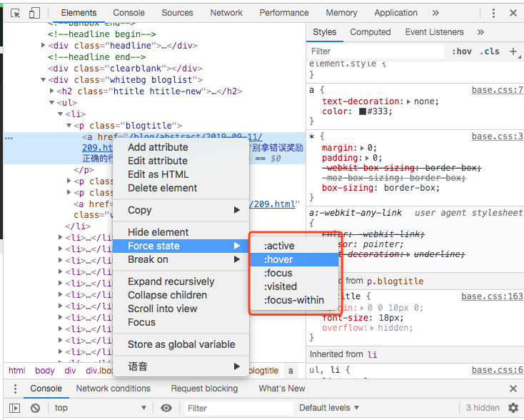
Task: Toggle the :hov element state panel
Action: [462, 51]
